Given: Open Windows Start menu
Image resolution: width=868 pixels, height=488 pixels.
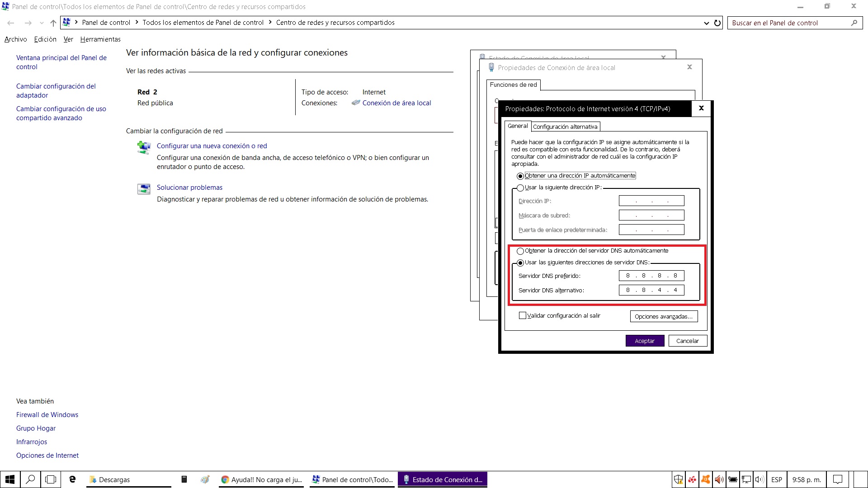Looking at the screenshot, I should [x=10, y=479].
